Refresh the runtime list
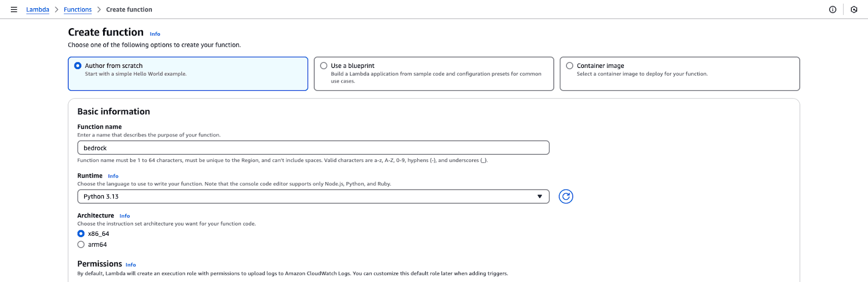The height and width of the screenshot is (282, 868). [566, 197]
